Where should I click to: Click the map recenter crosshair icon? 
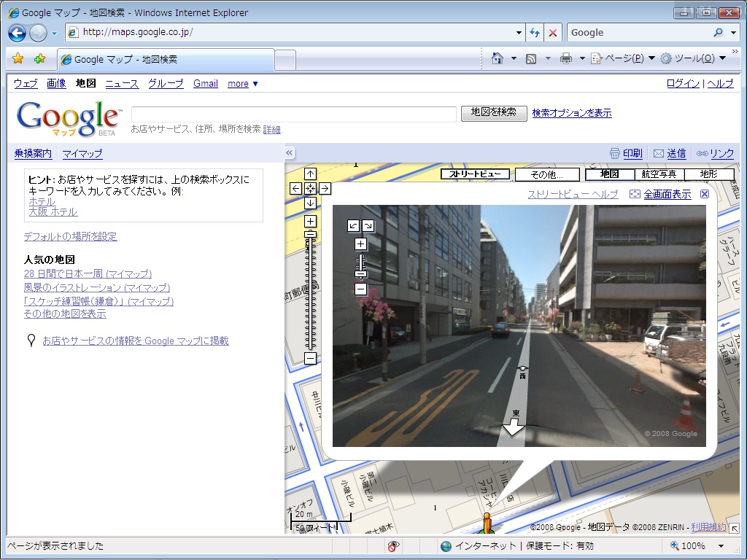(x=311, y=188)
